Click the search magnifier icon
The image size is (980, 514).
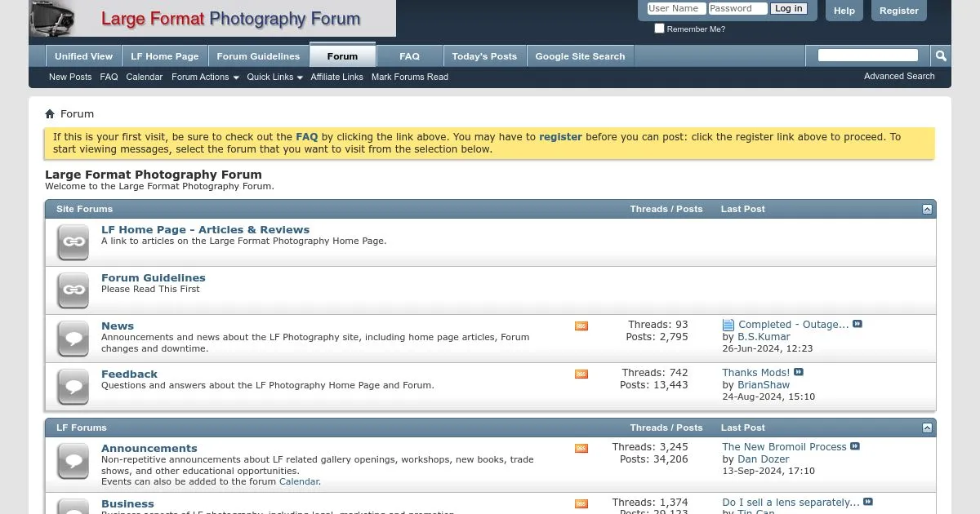(x=941, y=55)
